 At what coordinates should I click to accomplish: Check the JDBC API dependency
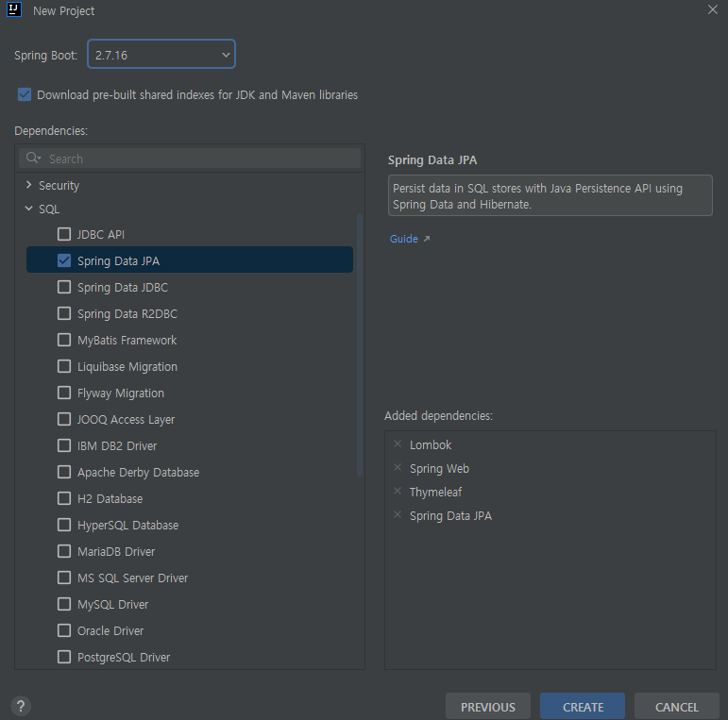pos(64,234)
